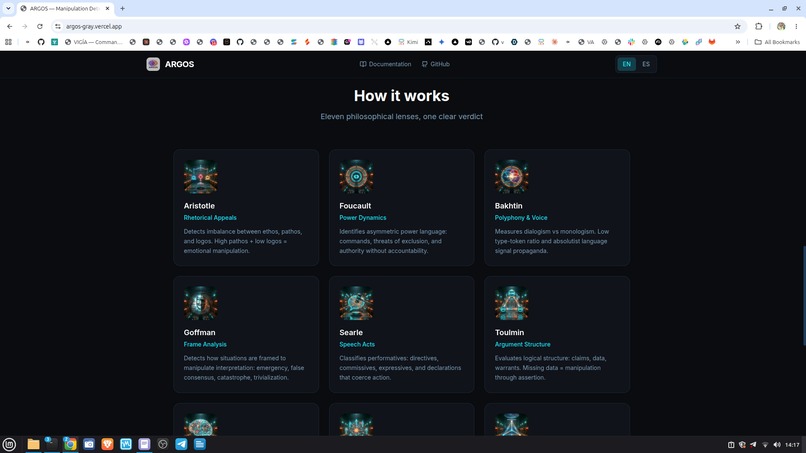Open the GitLab fox bookmark
Viewport: 806px width, 453px height.
(x=712, y=42)
